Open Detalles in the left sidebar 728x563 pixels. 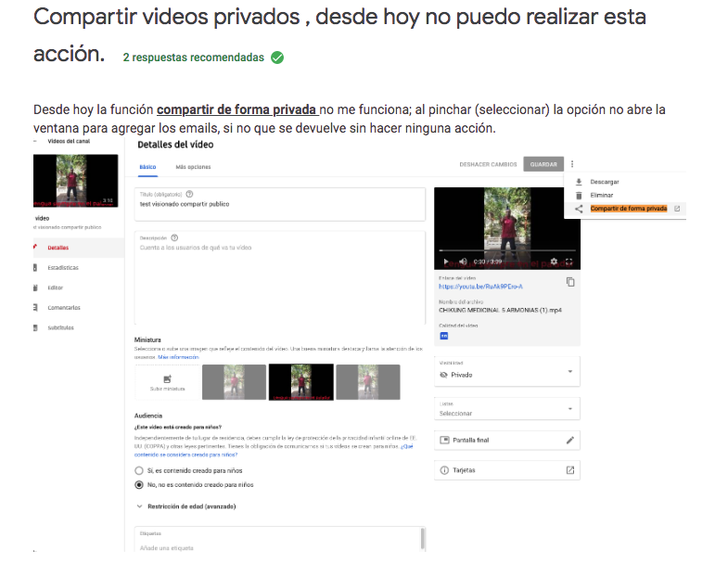[79, 248]
